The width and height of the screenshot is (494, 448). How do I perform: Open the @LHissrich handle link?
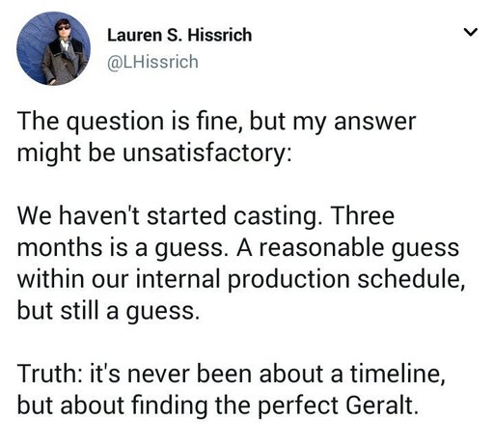(152, 62)
